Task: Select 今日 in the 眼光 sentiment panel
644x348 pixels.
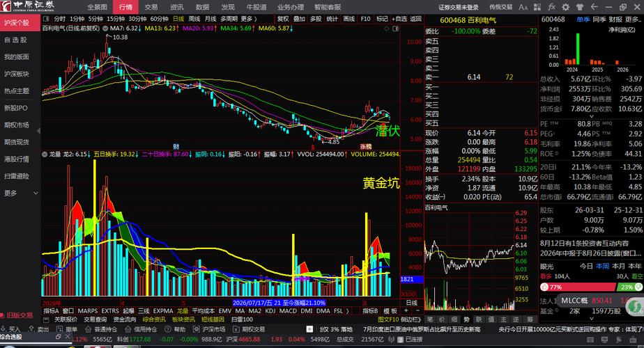Action: point(586,266)
